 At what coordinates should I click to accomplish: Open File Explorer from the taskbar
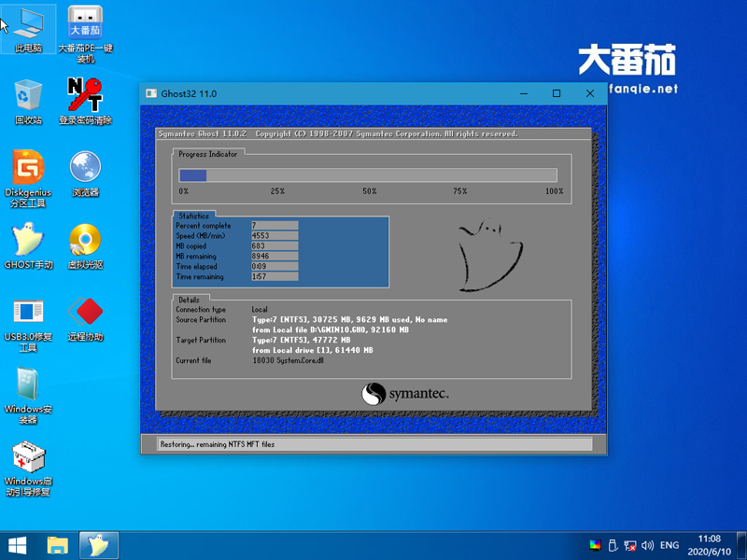tap(58, 544)
